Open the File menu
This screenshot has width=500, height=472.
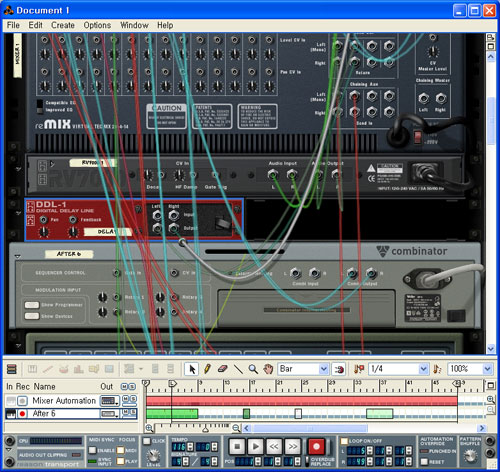[13, 25]
